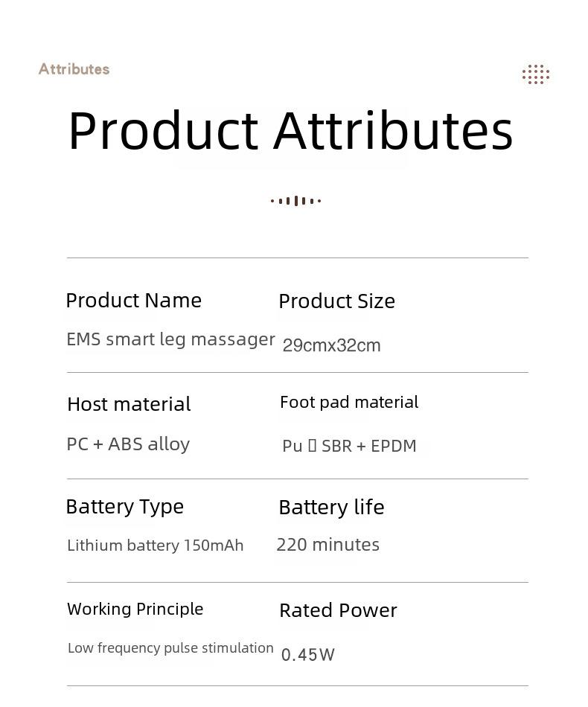Select the "Product Size" label
Viewport: 588px width, 707px height.
pos(337,301)
